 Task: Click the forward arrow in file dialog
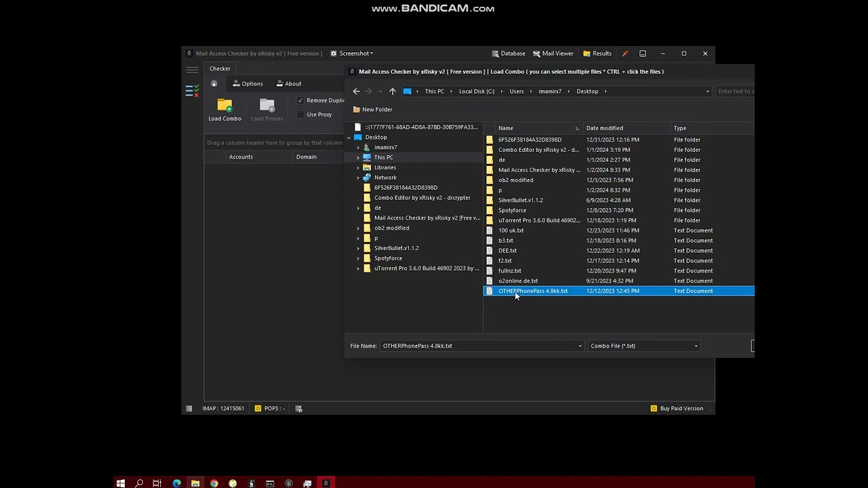pos(368,91)
